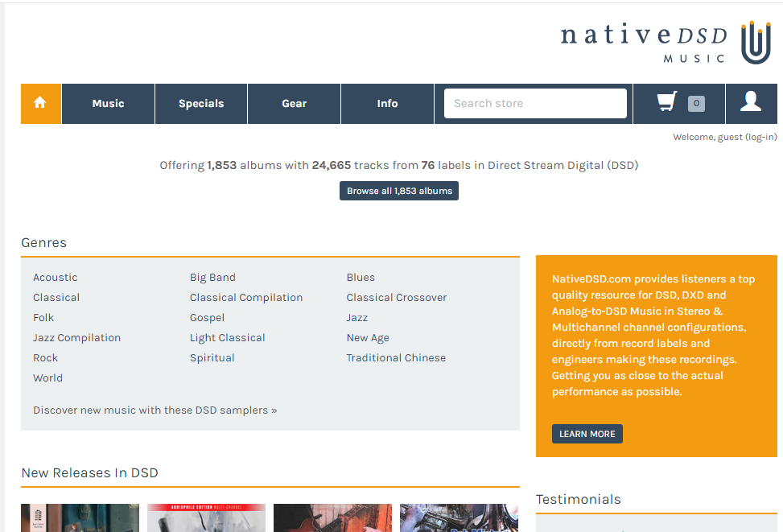Open the first new release album cover

(x=80, y=518)
